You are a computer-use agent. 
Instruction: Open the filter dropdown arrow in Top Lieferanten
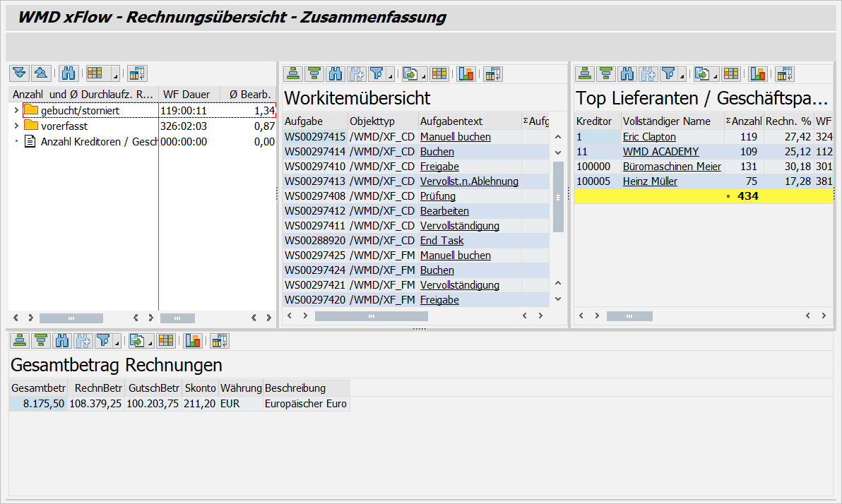point(680,73)
